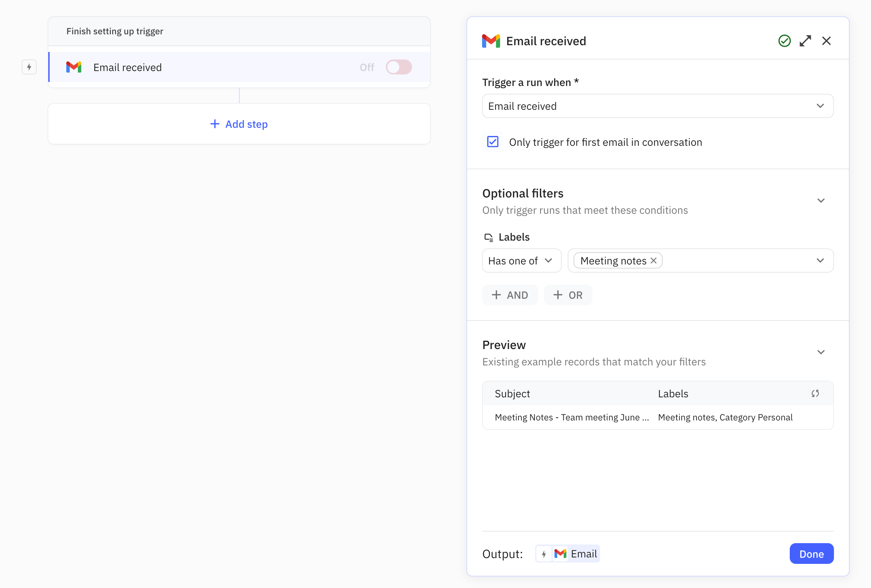The width and height of the screenshot is (871, 588).
Task: Click the Done button
Action: click(812, 554)
